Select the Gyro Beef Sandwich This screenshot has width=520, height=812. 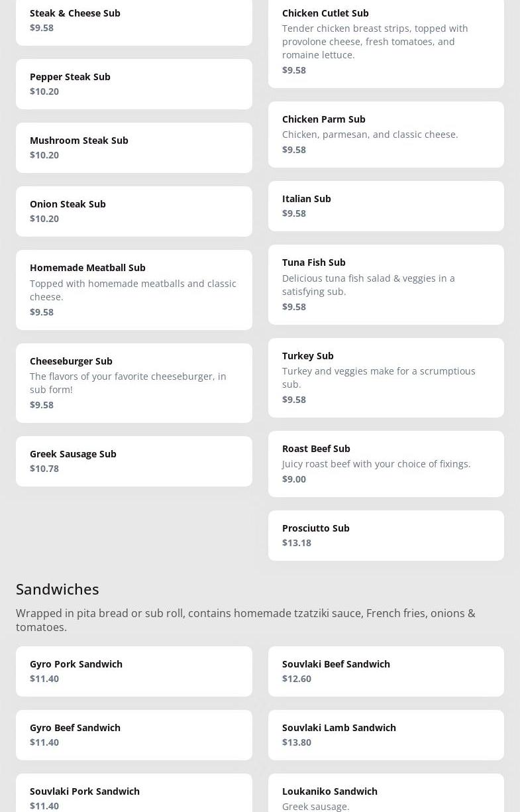point(134,735)
